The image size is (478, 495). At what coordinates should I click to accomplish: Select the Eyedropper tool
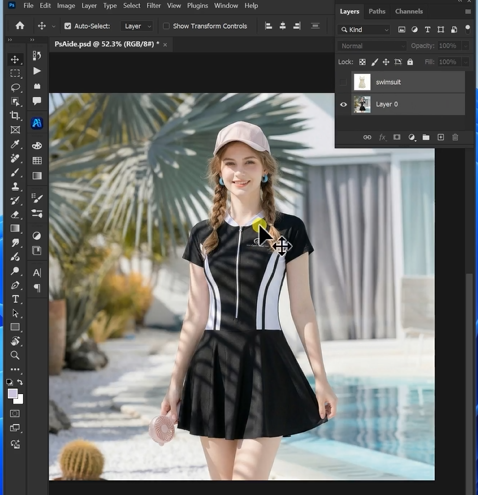click(15, 144)
